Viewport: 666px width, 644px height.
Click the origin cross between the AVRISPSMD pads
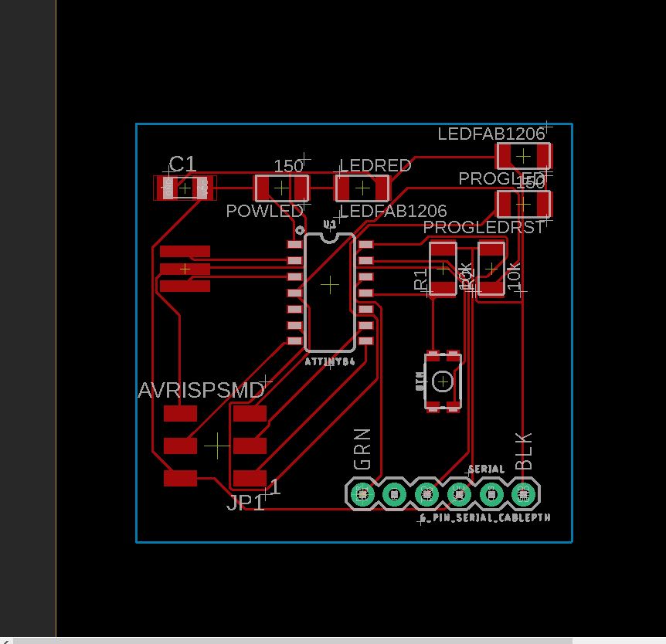click(217, 446)
